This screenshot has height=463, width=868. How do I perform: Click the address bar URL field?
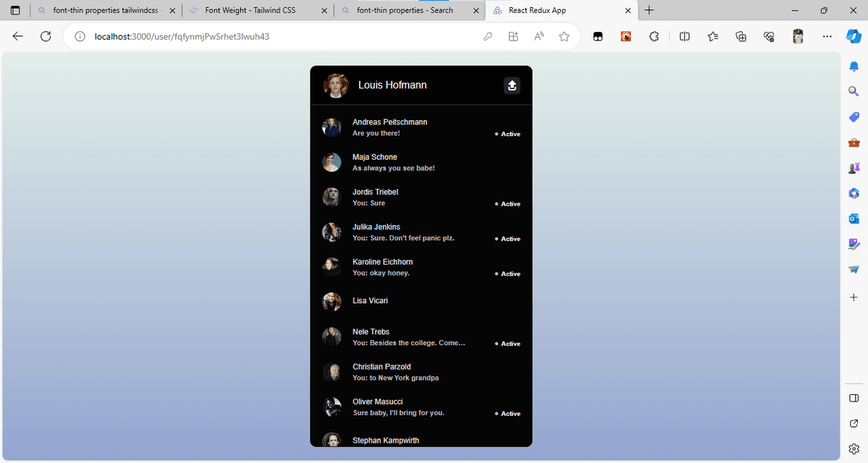pyautogui.click(x=275, y=37)
